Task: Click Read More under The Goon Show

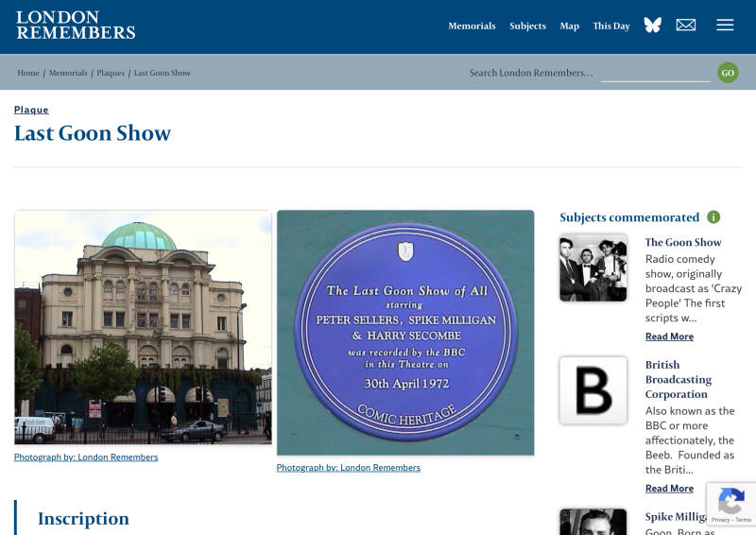Action: click(x=669, y=337)
